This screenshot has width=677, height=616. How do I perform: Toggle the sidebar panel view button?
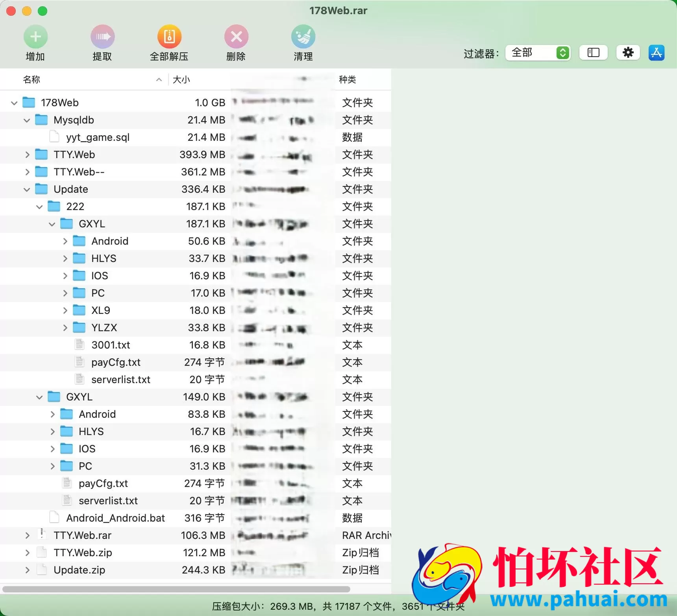point(593,53)
